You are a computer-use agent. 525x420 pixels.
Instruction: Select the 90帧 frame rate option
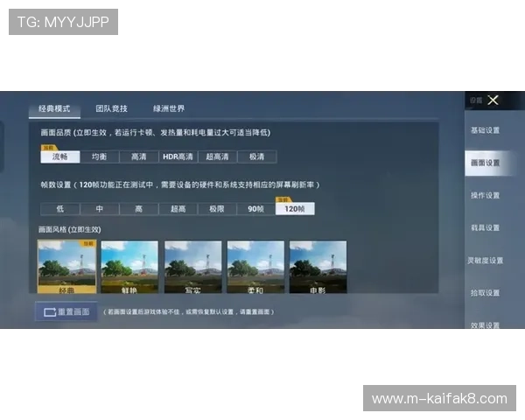click(255, 209)
